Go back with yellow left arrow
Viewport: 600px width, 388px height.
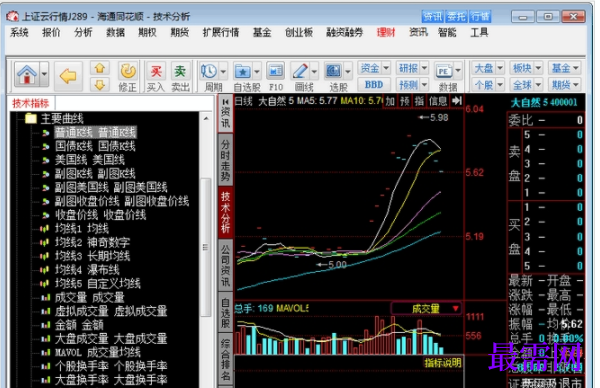point(68,76)
